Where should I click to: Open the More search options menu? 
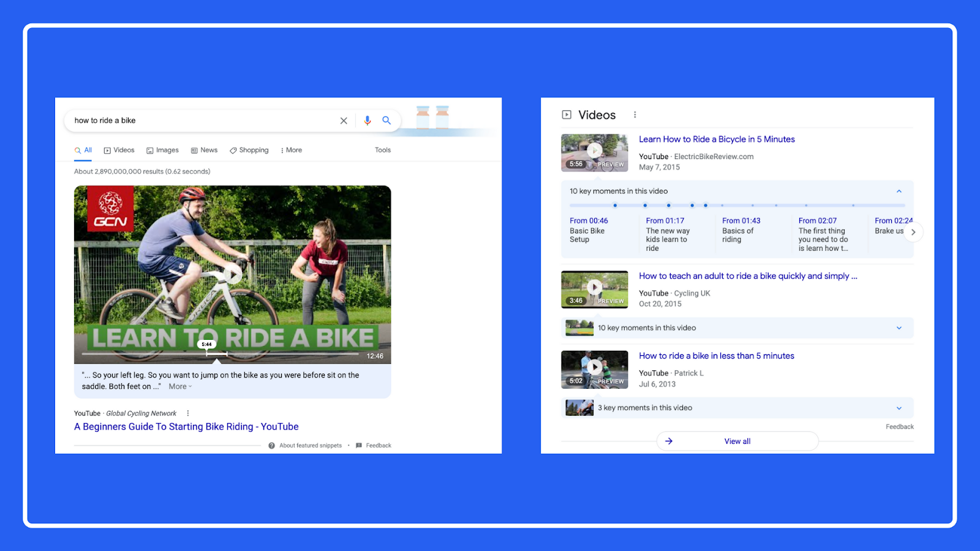coord(292,150)
